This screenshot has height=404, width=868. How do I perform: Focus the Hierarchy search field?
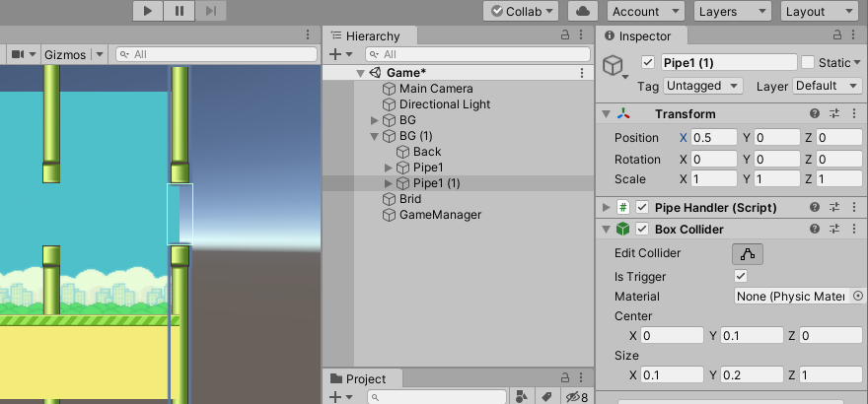tap(477, 54)
